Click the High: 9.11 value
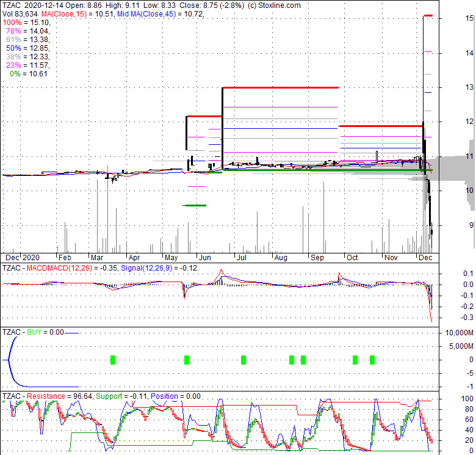 tap(123, 5)
